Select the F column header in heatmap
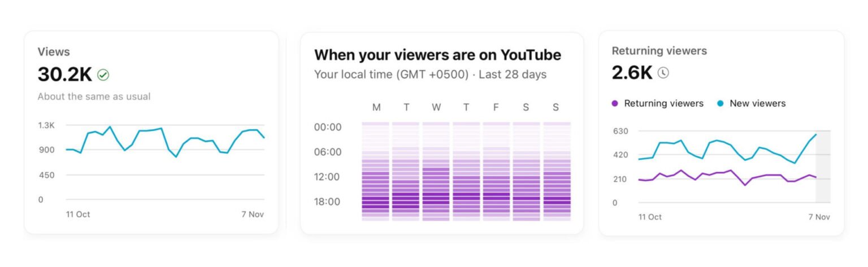The height and width of the screenshot is (267, 868). click(496, 107)
